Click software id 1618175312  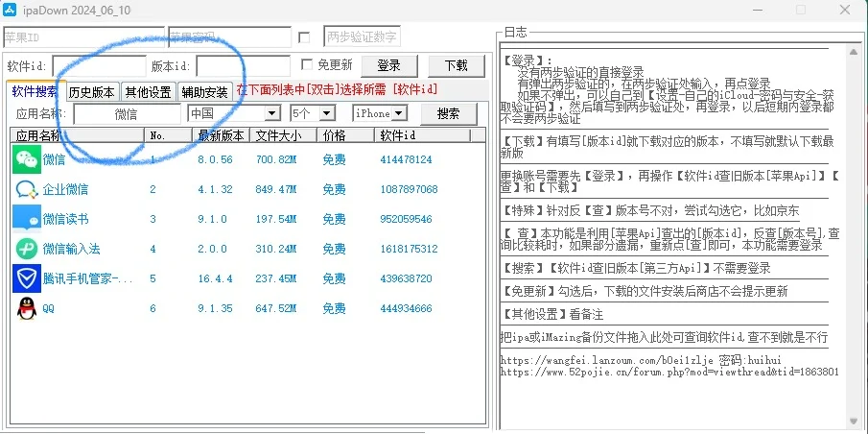click(409, 249)
